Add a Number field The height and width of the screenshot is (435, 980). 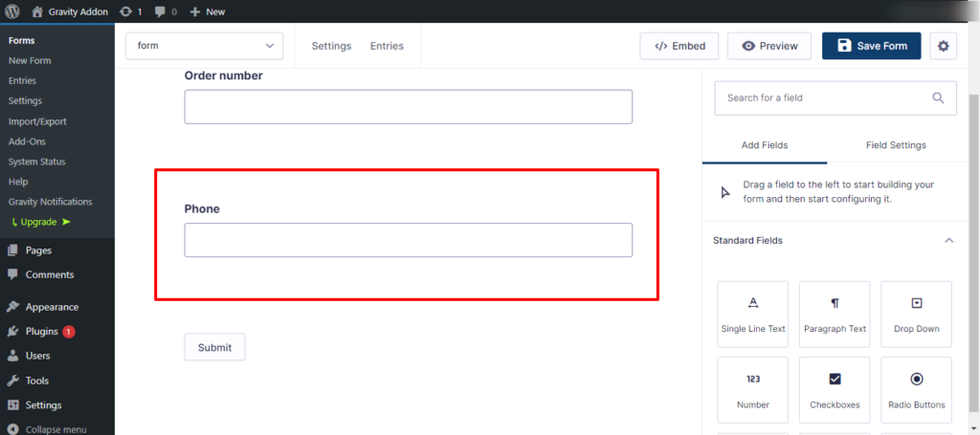pyautogui.click(x=752, y=389)
